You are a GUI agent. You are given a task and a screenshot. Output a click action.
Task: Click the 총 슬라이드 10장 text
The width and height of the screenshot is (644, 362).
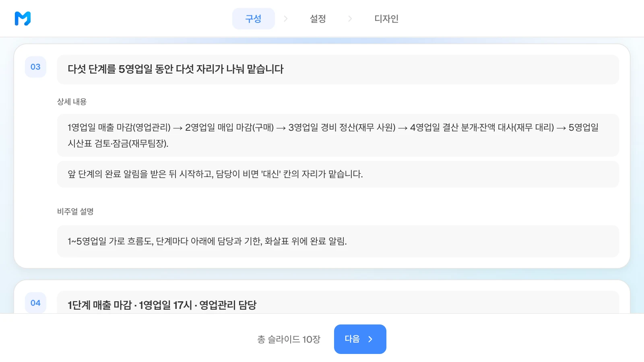pos(289,339)
